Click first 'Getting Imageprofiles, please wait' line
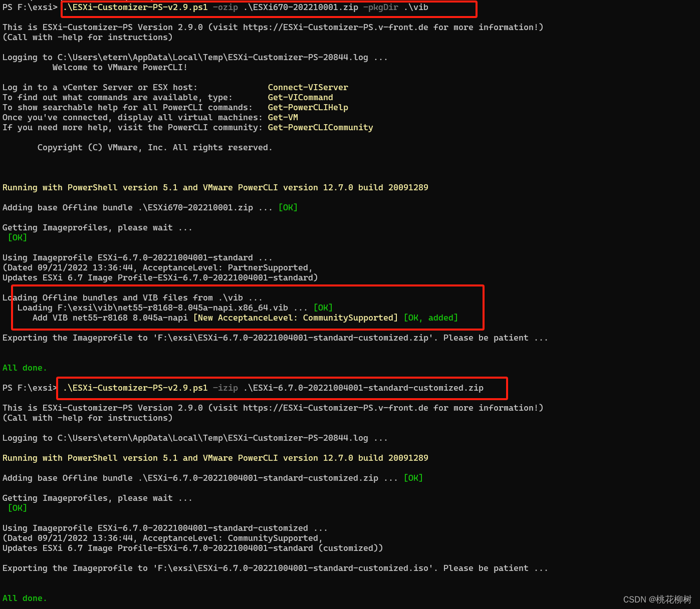 pyautogui.click(x=97, y=228)
